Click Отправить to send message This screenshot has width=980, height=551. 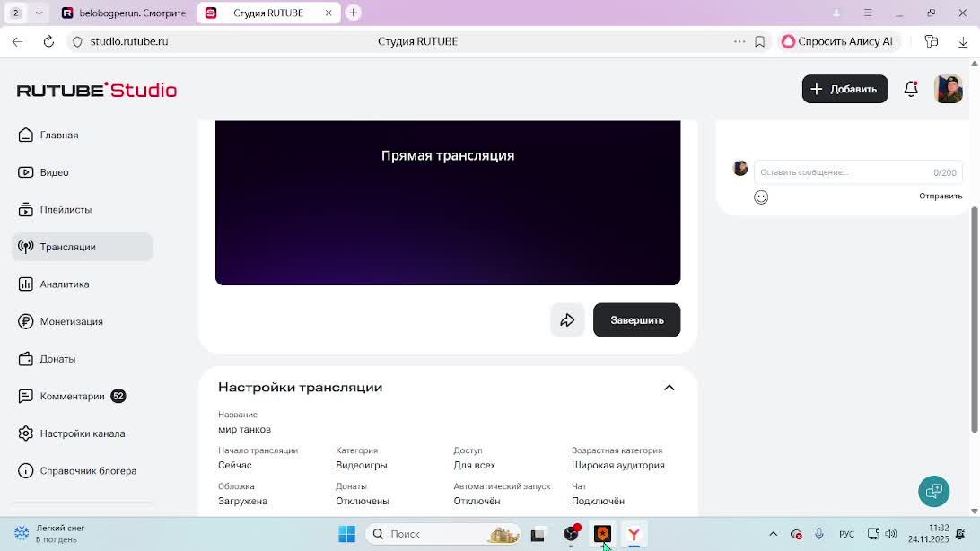[940, 197]
